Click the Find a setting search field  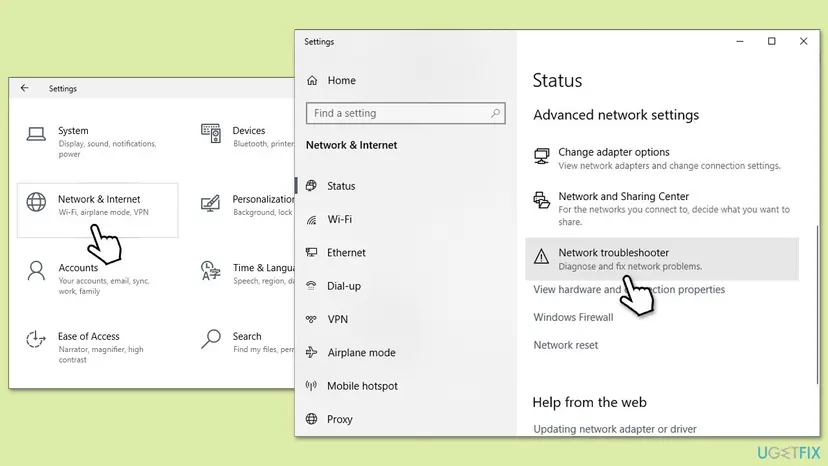tap(406, 113)
